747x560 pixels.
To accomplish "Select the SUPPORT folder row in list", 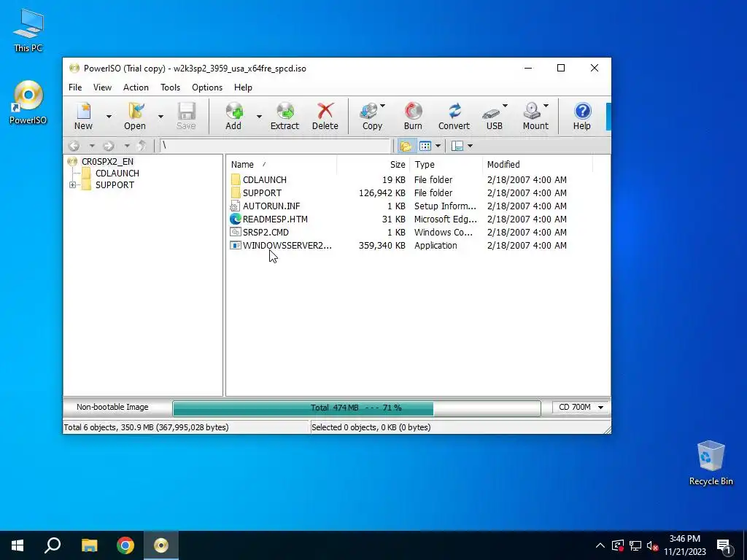I will click(x=398, y=192).
